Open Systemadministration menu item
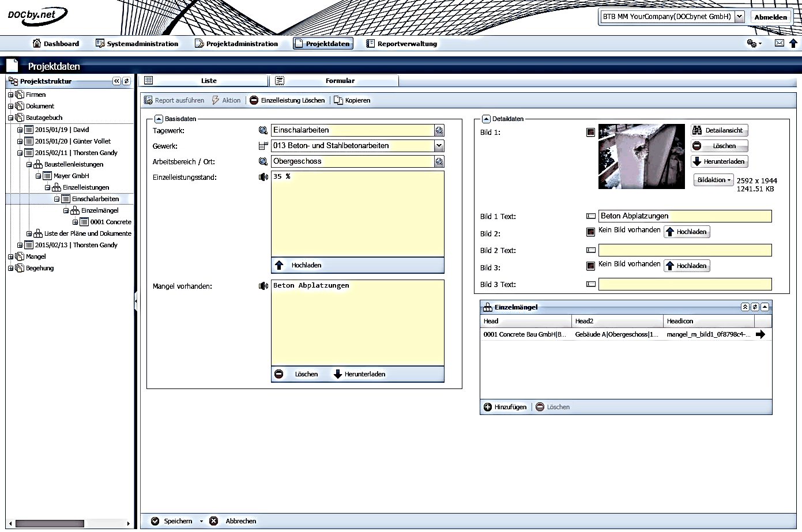The height and width of the screenshot is (532, 802). (137, 44)
